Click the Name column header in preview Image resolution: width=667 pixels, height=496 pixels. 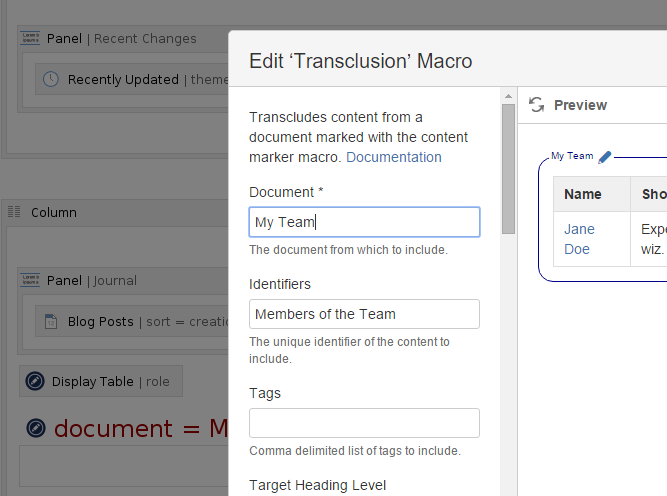coord(583,195)
